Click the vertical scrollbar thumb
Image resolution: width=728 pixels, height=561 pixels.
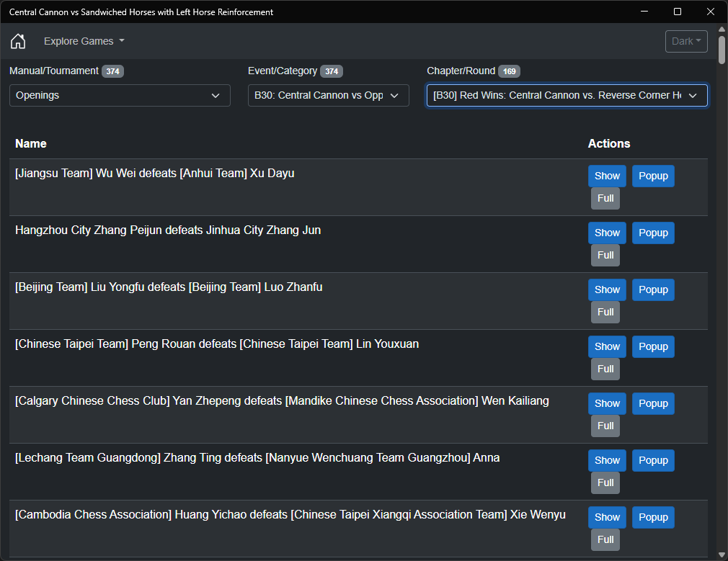tap(722, 49)
